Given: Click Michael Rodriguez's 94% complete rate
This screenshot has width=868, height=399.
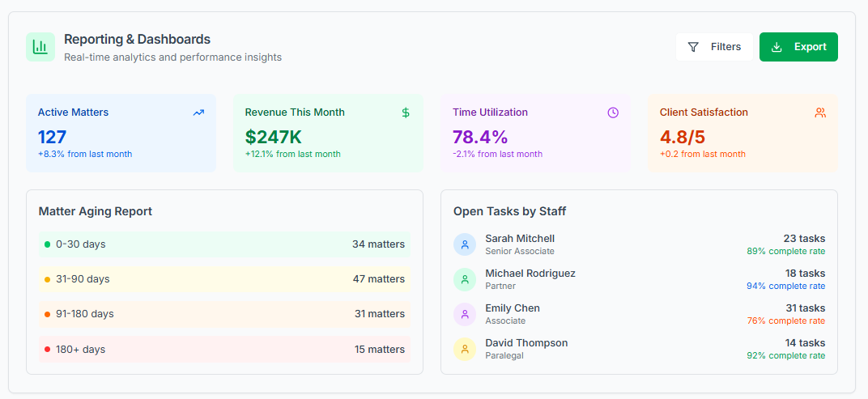Looking at the screenshot, I should tap(785, 286).
